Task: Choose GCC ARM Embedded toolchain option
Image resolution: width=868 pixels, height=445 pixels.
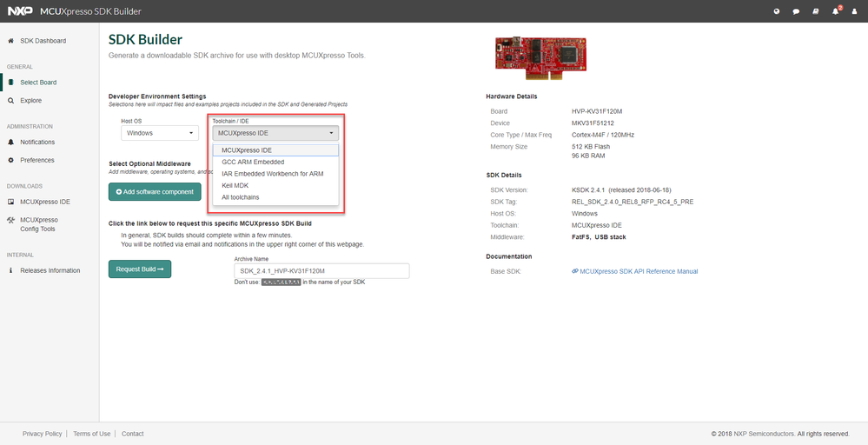Action: point(275,163)
